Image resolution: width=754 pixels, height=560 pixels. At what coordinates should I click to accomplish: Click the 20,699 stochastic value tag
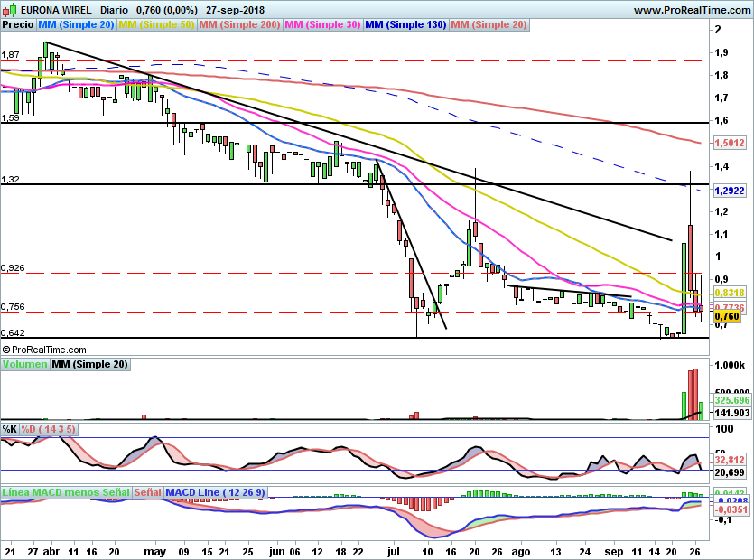tap(730, 472)
